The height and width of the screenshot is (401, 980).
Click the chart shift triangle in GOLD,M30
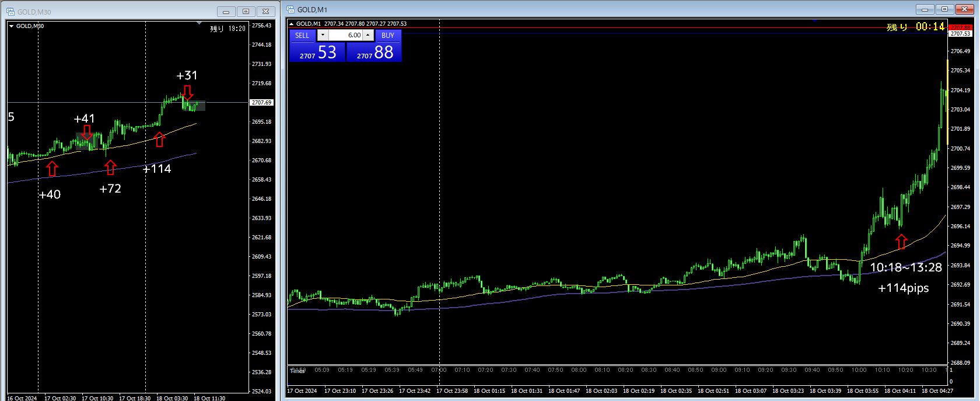[x=199, y=23]
